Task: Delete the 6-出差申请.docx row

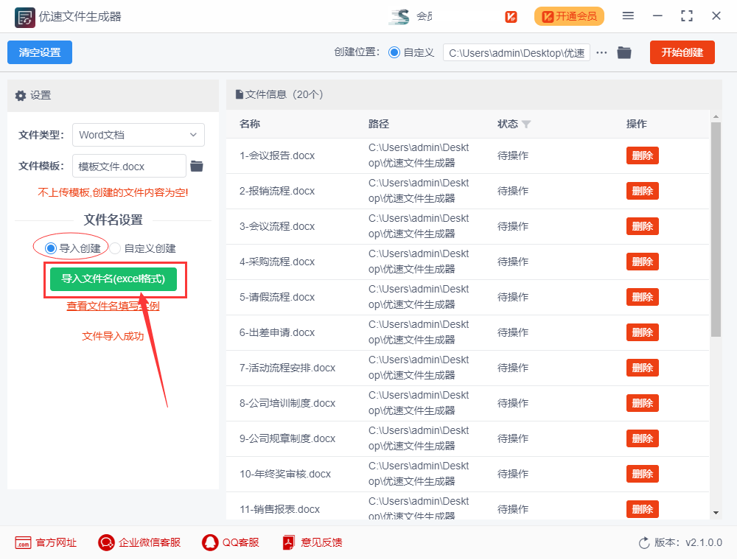Action: [643, 332]
